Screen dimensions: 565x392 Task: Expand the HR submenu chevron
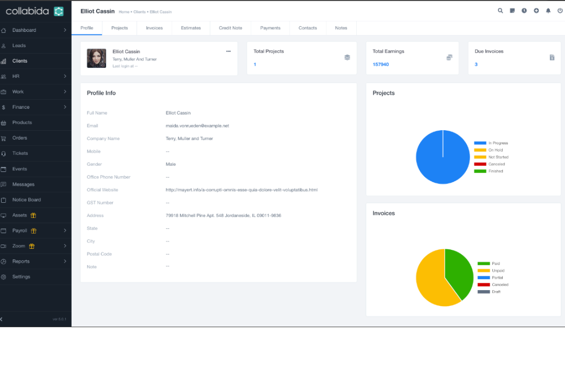(x=65, y=76)
